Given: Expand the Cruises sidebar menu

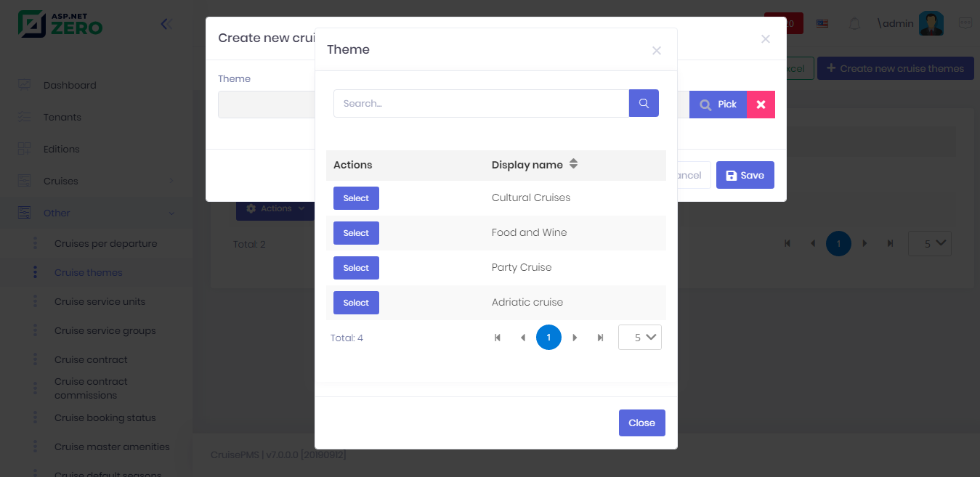Looking at the screenshot, I should pyautogui.click(x=96, y=181).
